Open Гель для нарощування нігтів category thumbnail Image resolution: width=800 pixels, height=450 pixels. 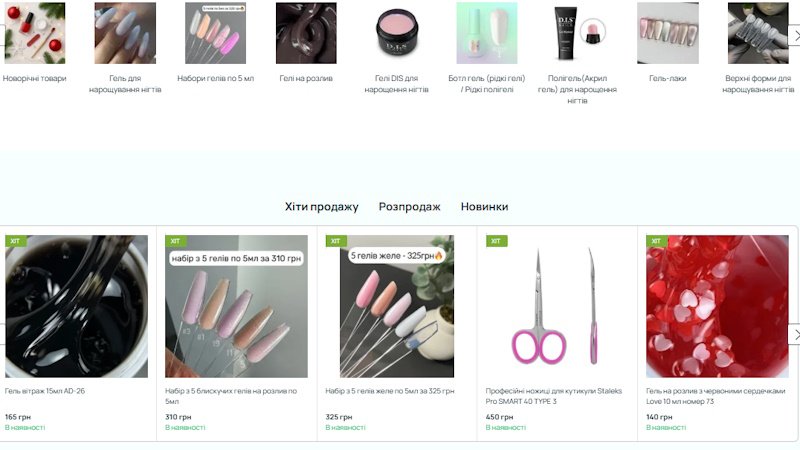coord(125,33)
